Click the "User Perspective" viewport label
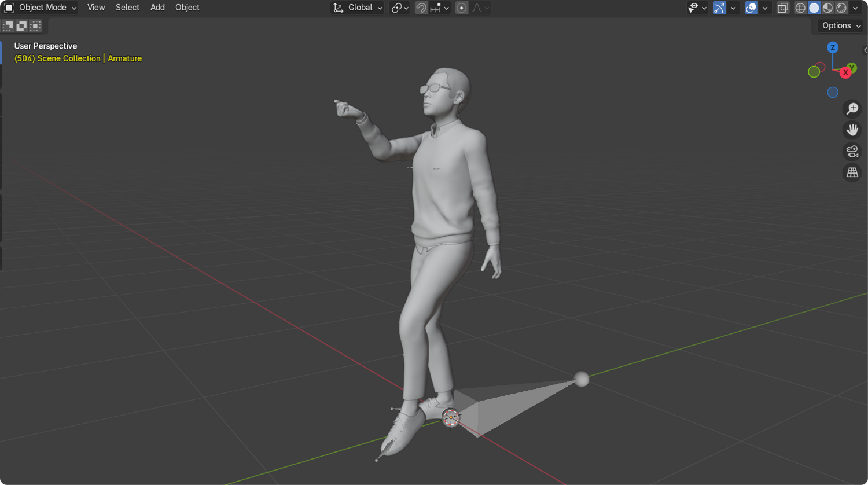This screenshot has width=868, height=485. click(46, 46)
